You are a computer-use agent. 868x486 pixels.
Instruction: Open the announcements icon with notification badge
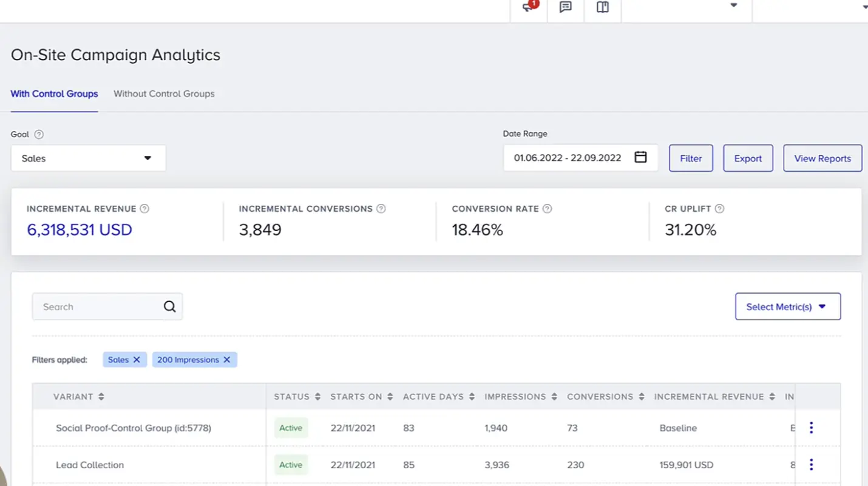527,7
